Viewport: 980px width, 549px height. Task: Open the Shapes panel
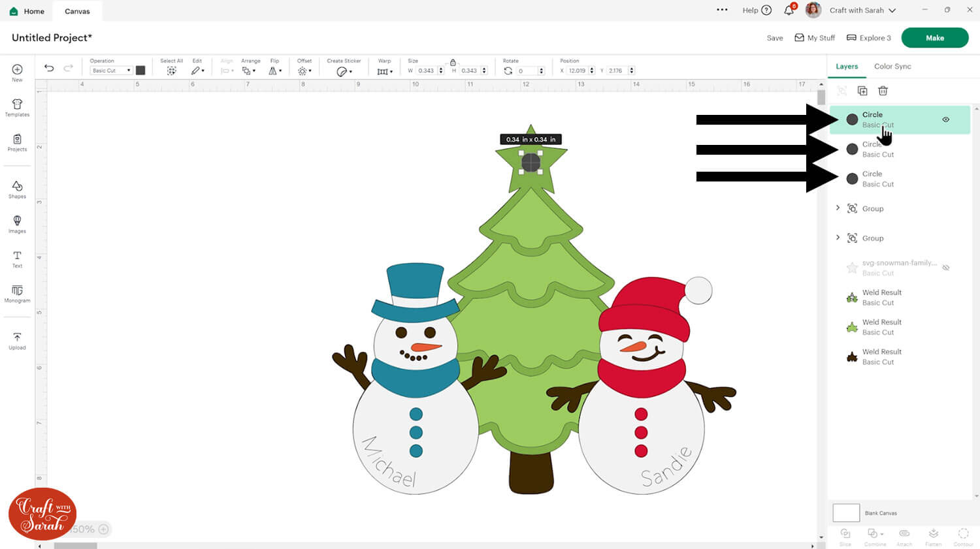[x=17, y=190]
